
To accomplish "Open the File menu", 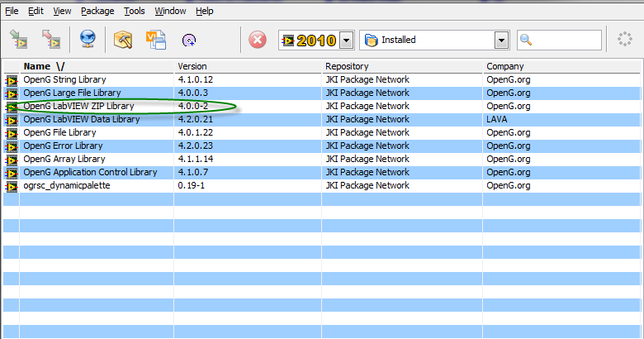I will click(12, 11).
